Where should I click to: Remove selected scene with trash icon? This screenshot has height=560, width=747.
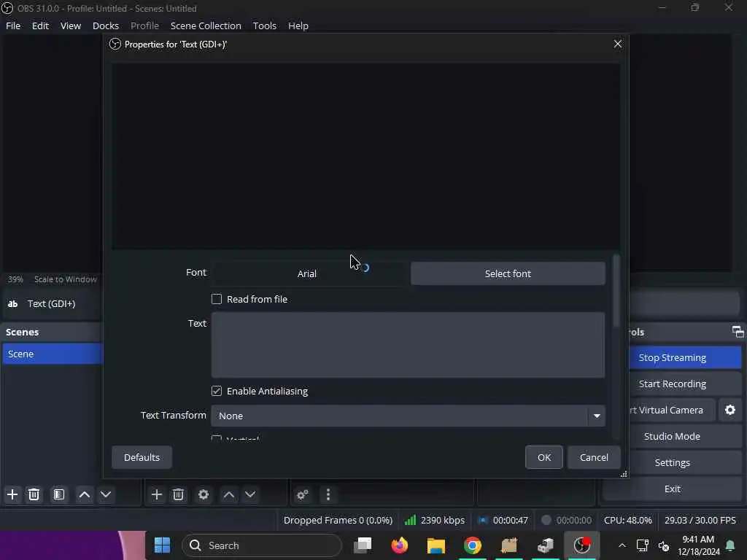click(x=34, y=494)
